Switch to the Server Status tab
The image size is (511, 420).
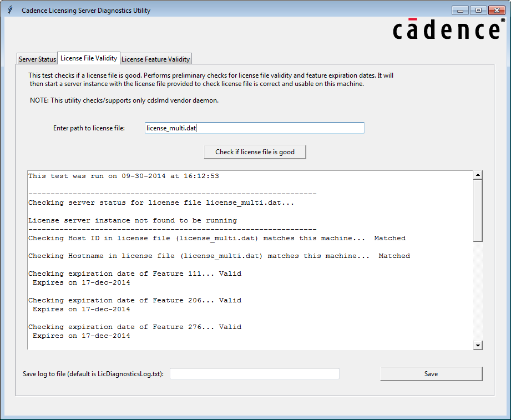point(37,59)
